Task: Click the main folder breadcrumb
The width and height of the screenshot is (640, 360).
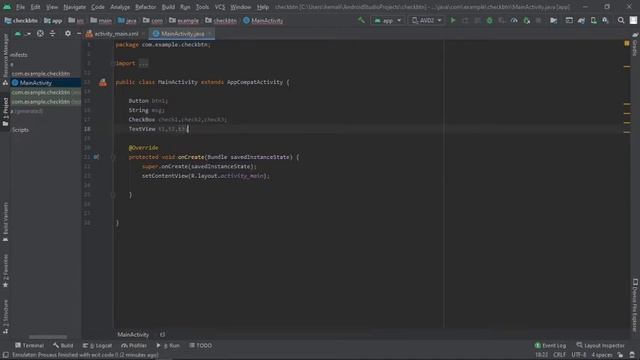Action: (x=101, y=20)
